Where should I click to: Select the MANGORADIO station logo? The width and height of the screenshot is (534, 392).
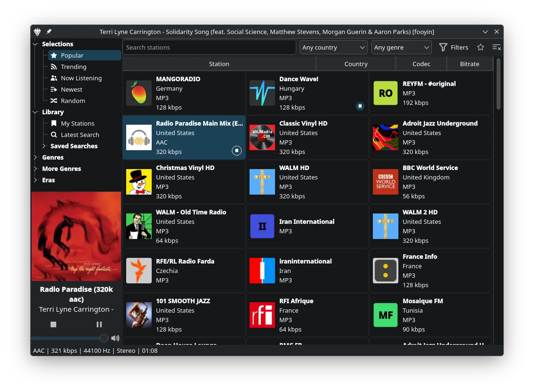click(139, 93)
